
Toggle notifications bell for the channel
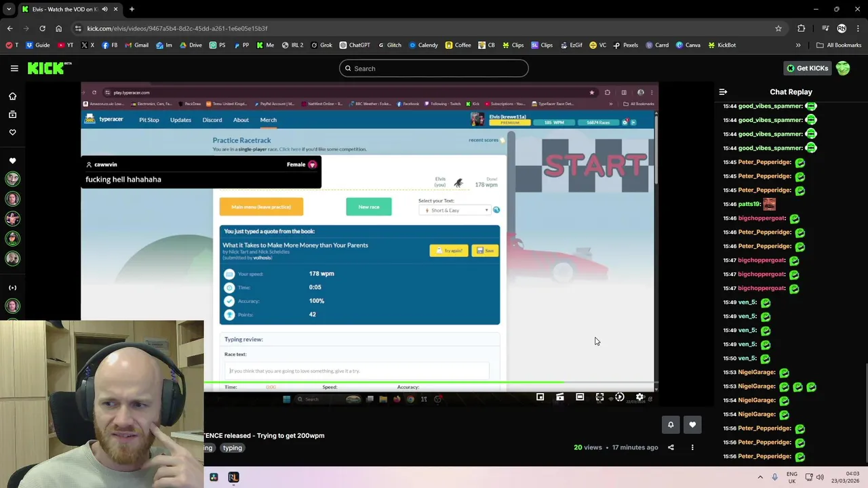(x=671, y=425)
